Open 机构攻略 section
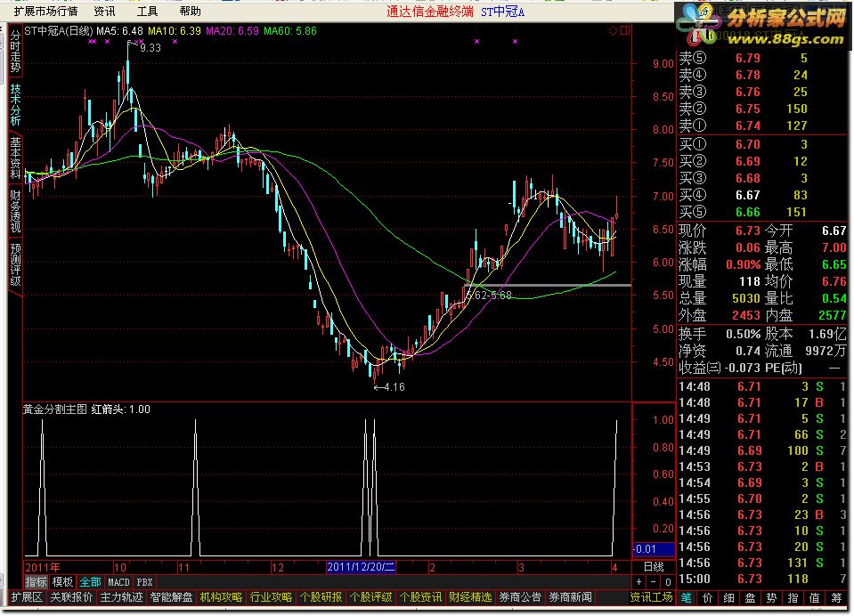The image size is (854, 616). 221,597
